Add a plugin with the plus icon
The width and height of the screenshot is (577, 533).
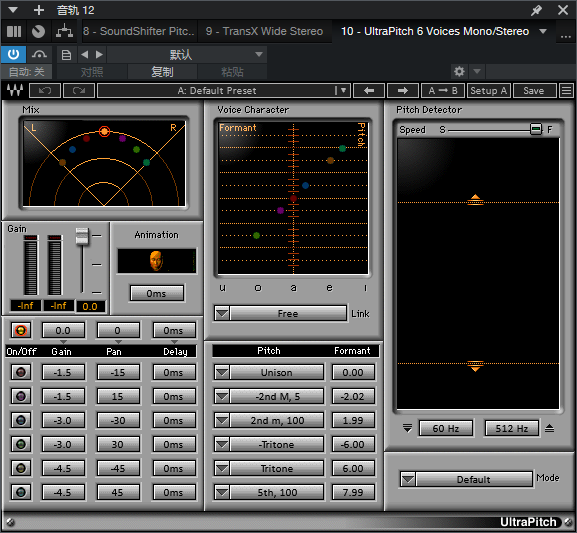[39, 10]
